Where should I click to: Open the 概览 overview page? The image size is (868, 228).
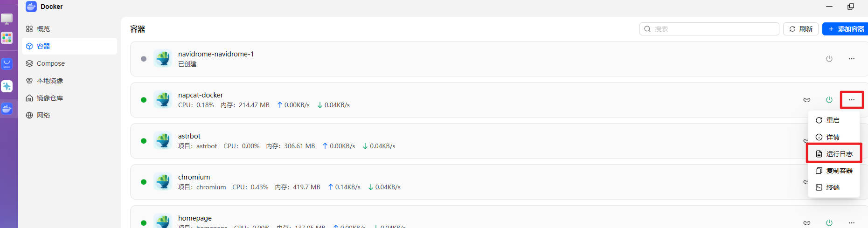point(38,29)
